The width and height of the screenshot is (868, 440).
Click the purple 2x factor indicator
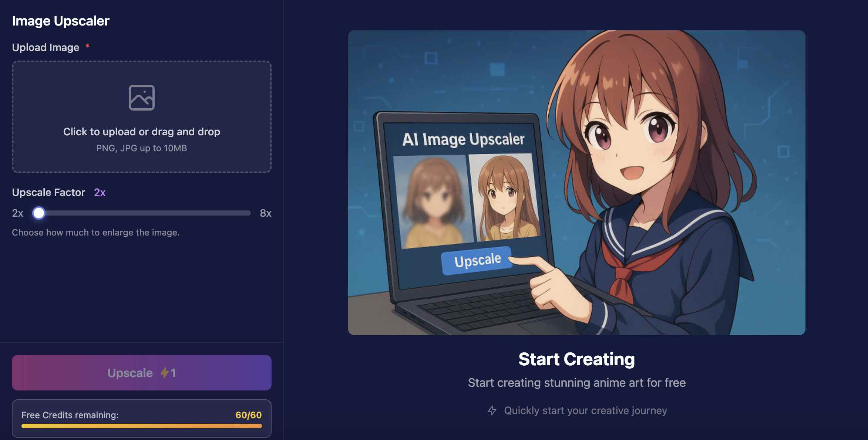coord(100,192)
